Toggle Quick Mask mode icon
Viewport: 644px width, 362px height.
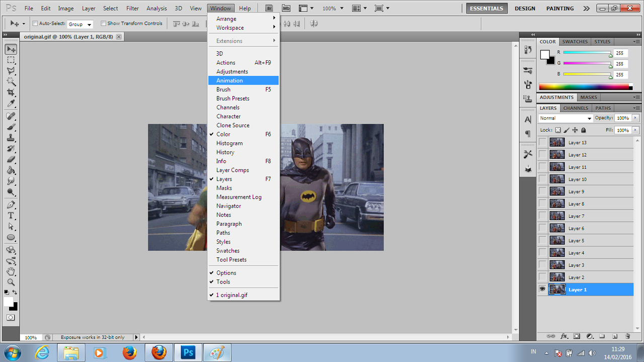click(x=11, y=318)
